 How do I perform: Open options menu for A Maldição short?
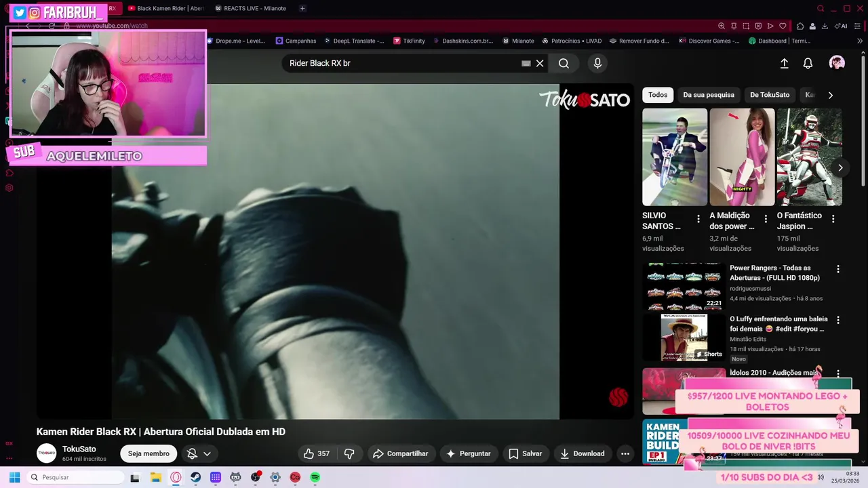coord(766,219)
